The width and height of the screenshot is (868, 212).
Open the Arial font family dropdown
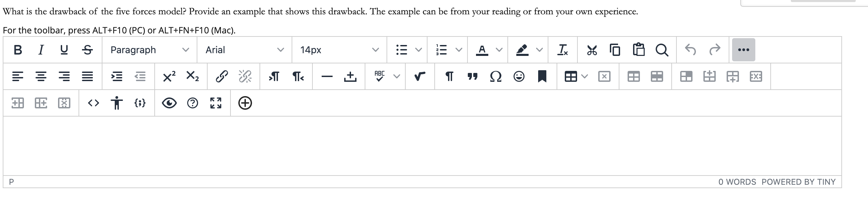click(244, 50)
